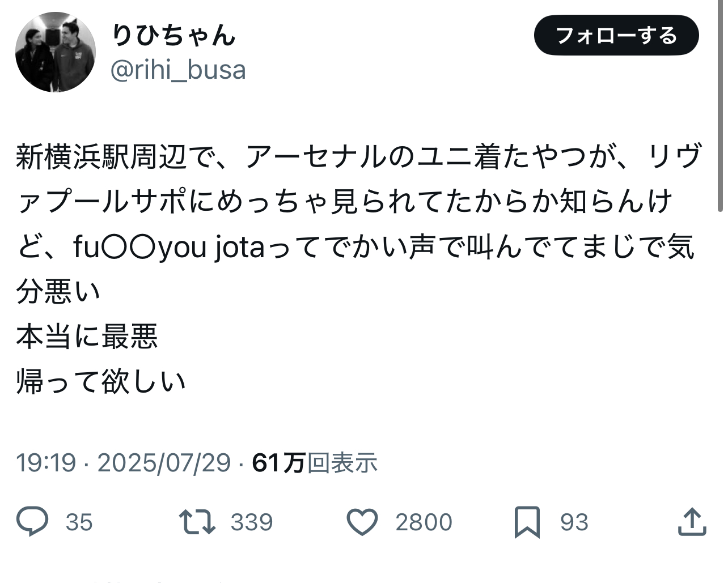The width and height of the screenshot is (728, 583).
Task: Like the post with the heart icon
Action: [362, 521]
